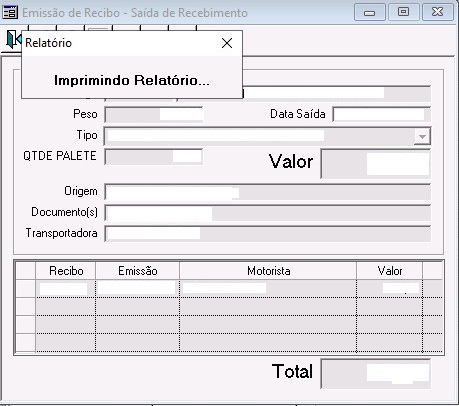Select the first row's Valor cell
The height and width of the screenshot is (406, 459).
pyautogui.click(x=390, y=288)
